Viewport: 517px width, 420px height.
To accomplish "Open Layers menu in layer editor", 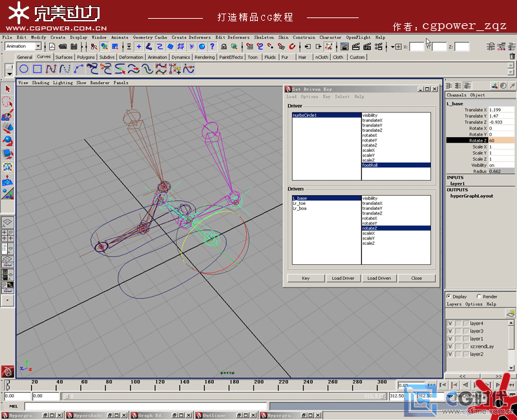I will (x=454, y=304).
